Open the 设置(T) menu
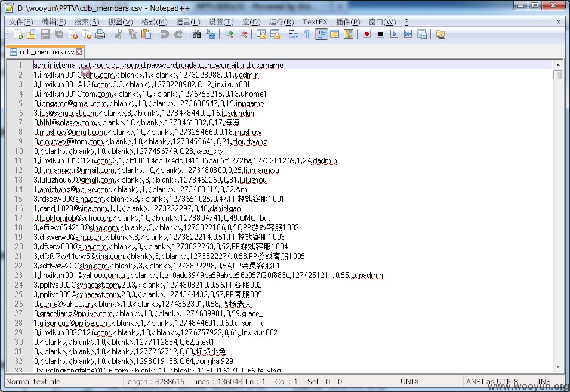Screen dimensions: 570x392 221,22
